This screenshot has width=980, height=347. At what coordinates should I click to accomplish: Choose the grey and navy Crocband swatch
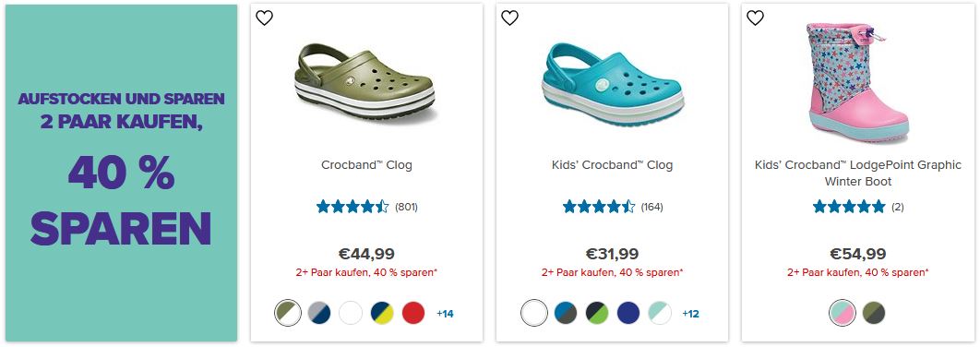pos(318,313)
